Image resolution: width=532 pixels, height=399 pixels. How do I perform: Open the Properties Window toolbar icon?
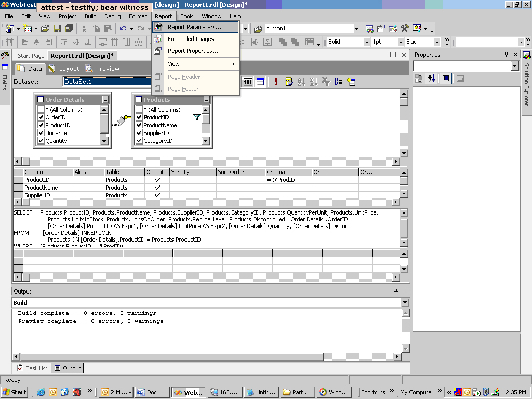pyautogui.click(x=381, y=29)
